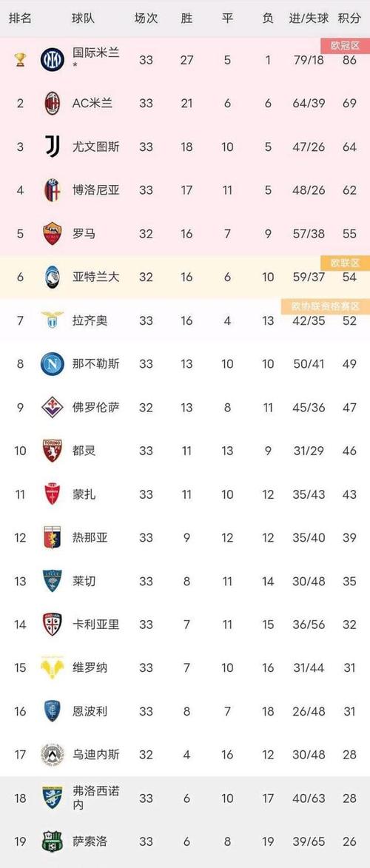Open the Napoli N logo
The width and height of the screenshot is (370, 868).
click(52, 363)
